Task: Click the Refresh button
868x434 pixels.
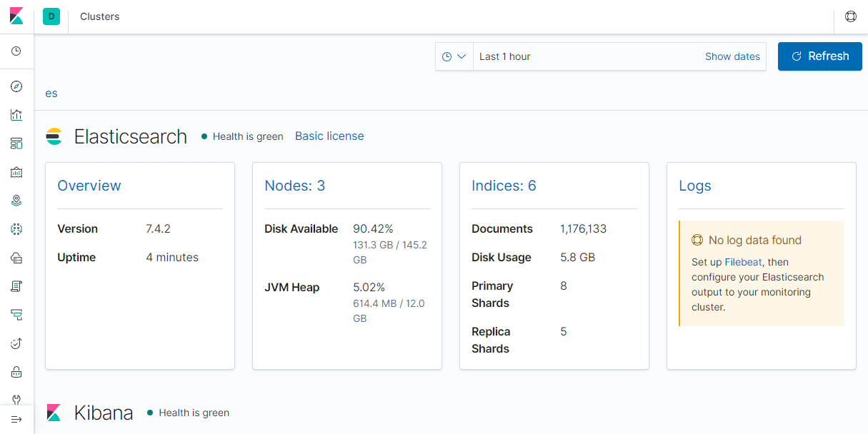Action: pyautogui.click(x=819, y=56)
